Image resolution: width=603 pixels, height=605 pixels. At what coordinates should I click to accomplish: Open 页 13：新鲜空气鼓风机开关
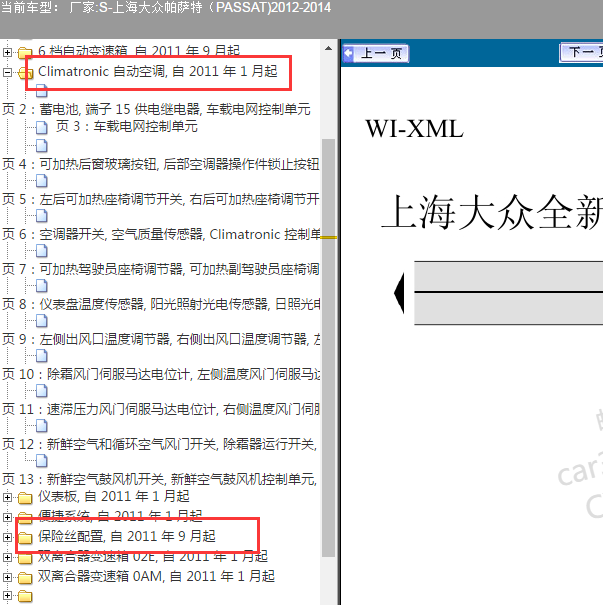point(159,480)
